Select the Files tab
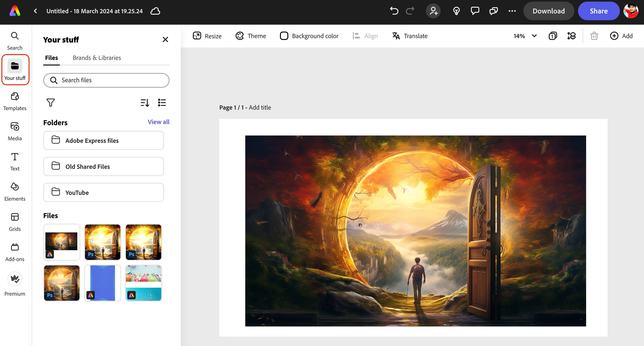 coord(51,58)
